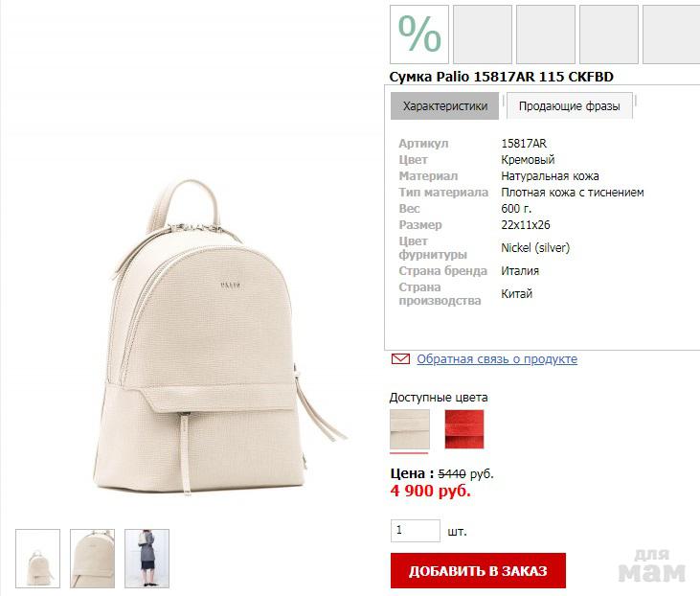Click the quantity input field

click(416, 531)
